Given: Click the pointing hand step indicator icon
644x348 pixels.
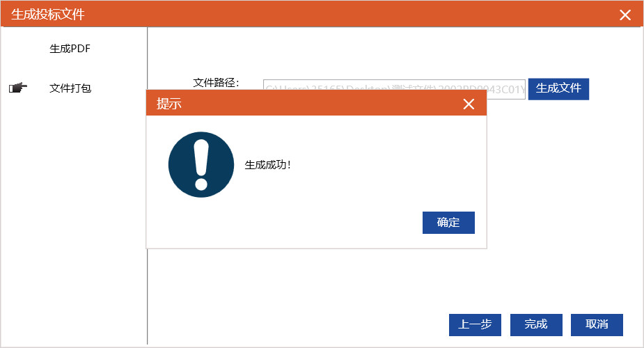Looking at the screenshot, I should [18, 88].
